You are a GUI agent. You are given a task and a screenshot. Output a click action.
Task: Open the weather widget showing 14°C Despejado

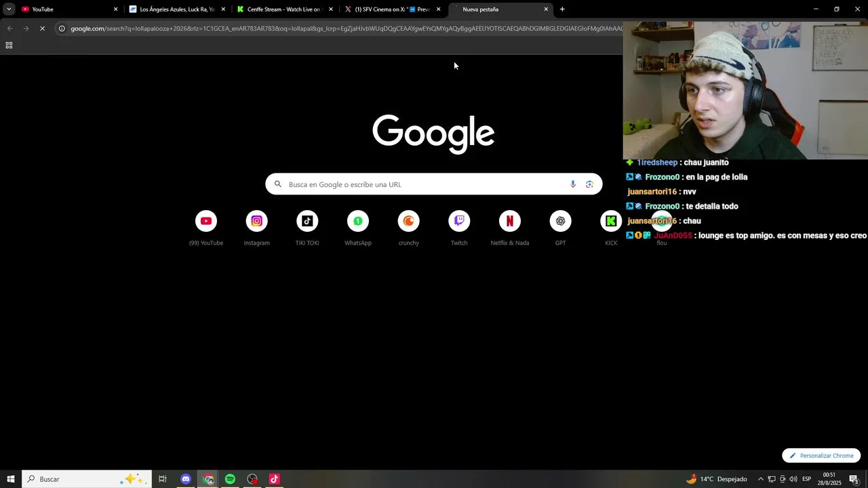click(716, 479)
